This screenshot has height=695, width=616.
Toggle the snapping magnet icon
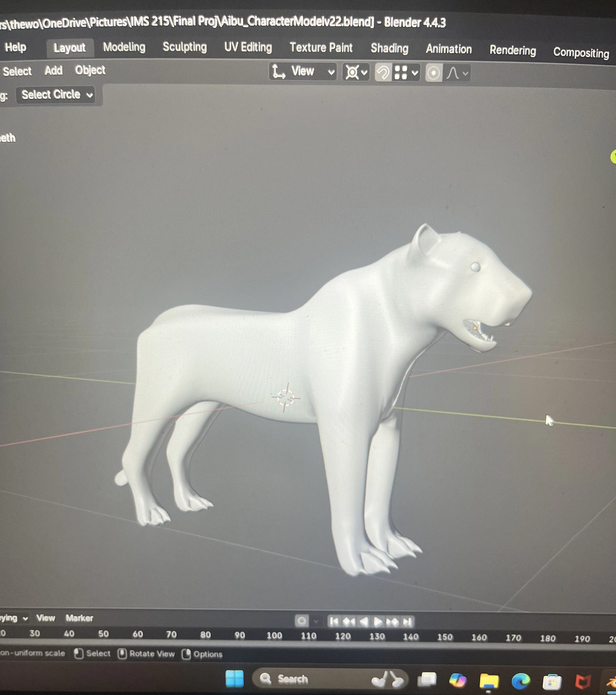click(x=383, y=73)
